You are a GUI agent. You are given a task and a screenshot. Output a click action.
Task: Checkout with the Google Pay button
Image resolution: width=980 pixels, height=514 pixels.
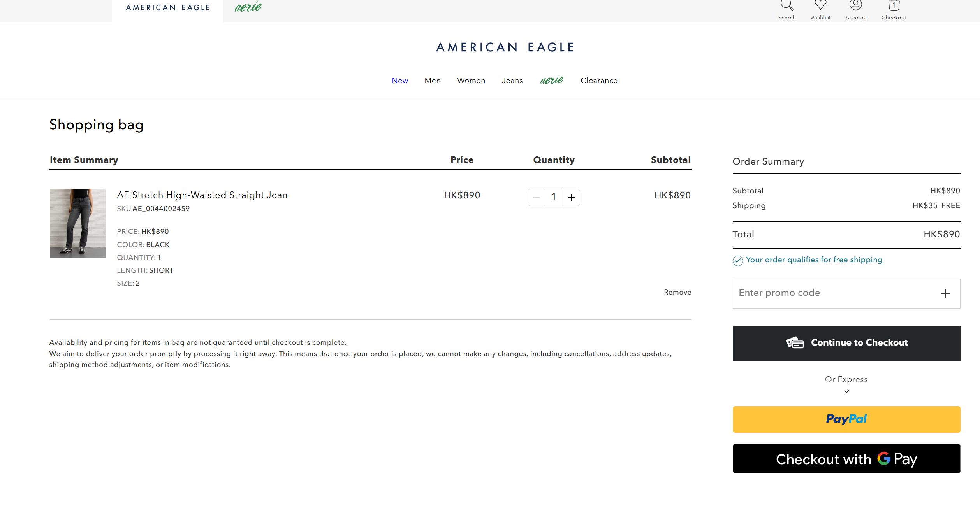(846, 459)
